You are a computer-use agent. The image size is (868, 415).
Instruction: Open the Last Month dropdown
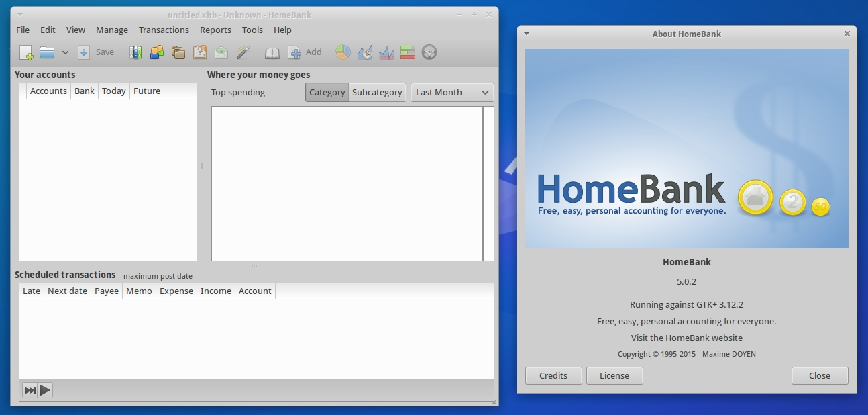pos(451,92)
